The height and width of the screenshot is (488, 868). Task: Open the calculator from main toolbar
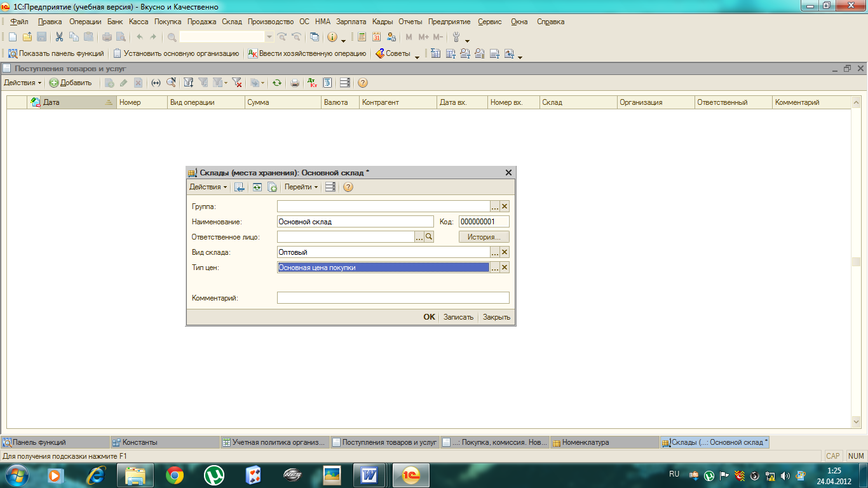(362, 37)
